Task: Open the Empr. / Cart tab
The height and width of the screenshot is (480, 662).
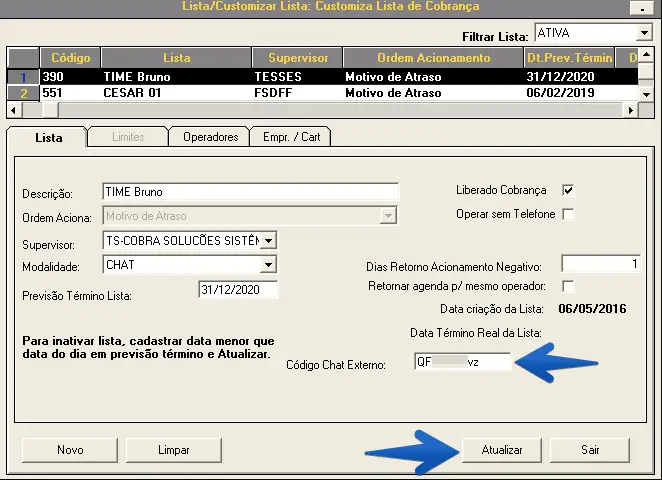Action: tap(290, 137)
